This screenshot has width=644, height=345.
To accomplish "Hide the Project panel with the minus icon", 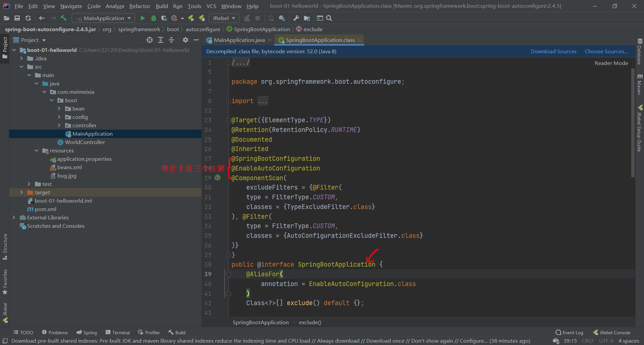I will (196, 40).
